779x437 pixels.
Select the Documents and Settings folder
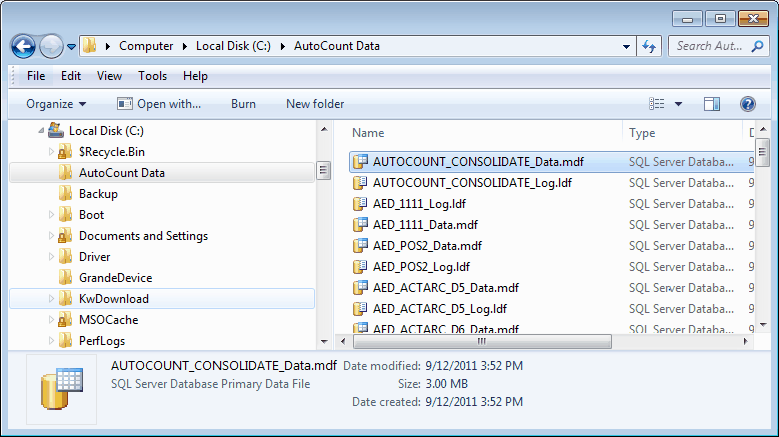143,236
